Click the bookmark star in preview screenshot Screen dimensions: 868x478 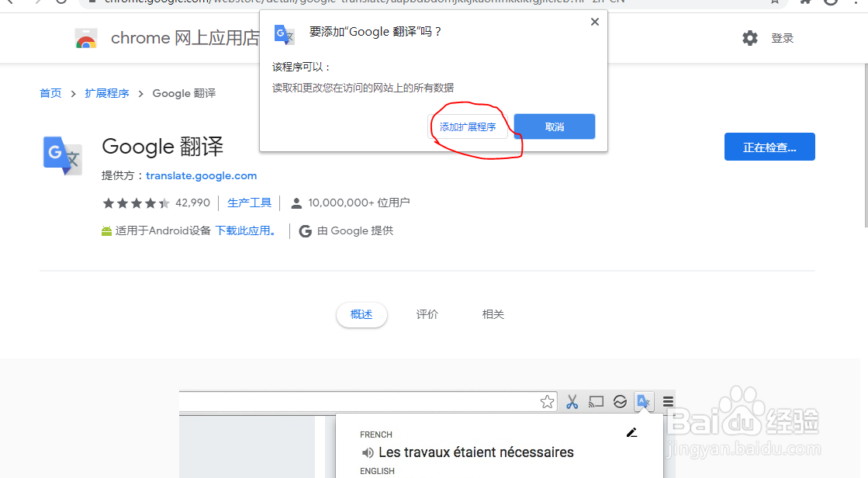(547, 401)
